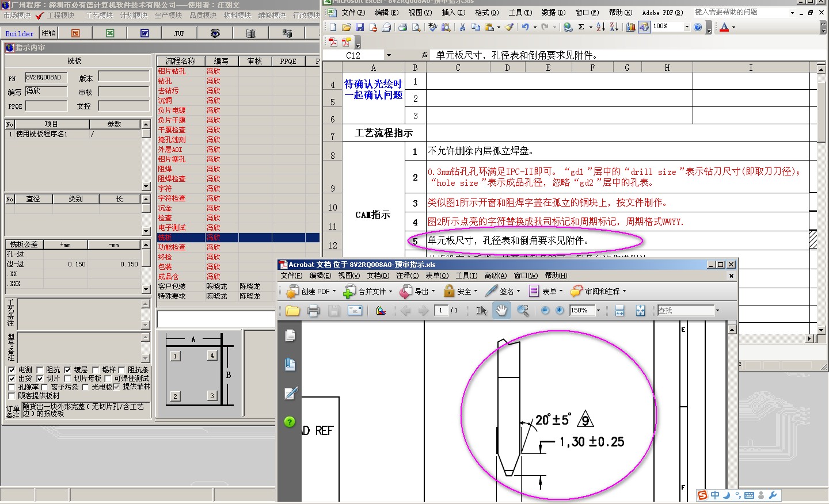Check 阻抗 checkbox
This screenshot has height=504, width=829.
(40, 370)
